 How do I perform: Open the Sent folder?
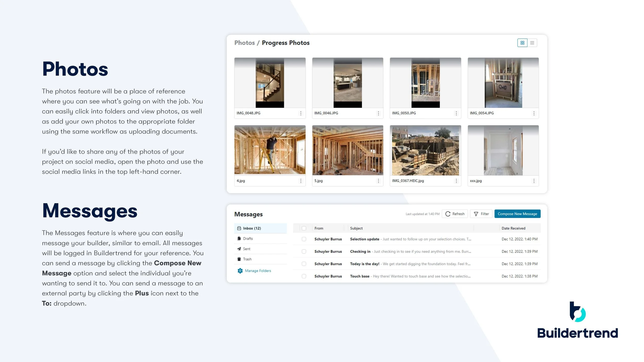[x=246, y=249]
